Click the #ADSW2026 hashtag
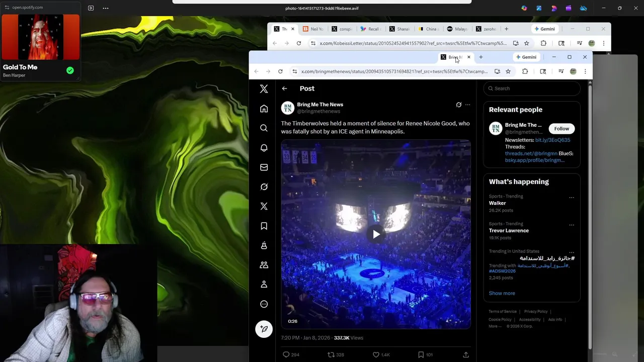This screenshot has height=362, width=644. click(502, 271)
